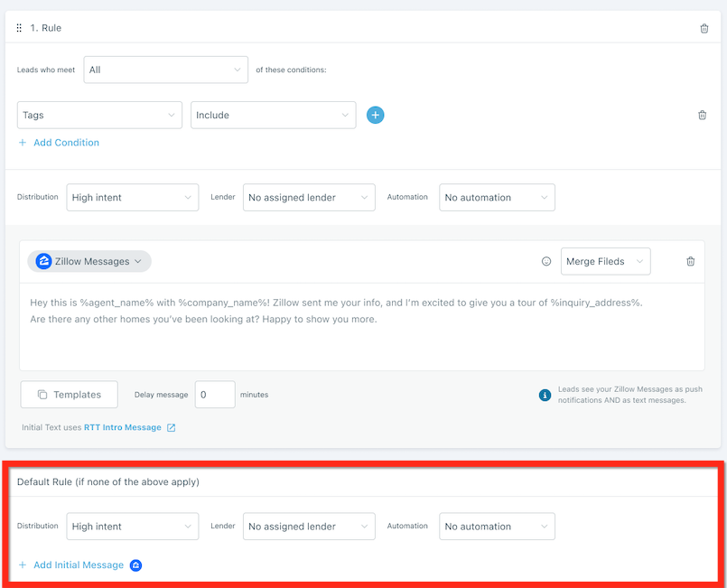
Task: Remove the Tags condition with trash icon
Action: coord(702,116)
